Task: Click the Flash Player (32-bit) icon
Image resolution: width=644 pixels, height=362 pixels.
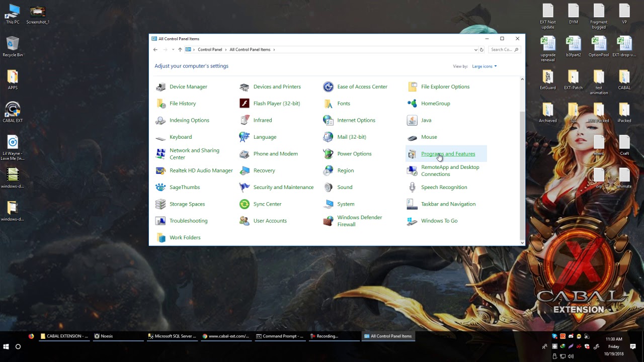Action: pos(245,104)
